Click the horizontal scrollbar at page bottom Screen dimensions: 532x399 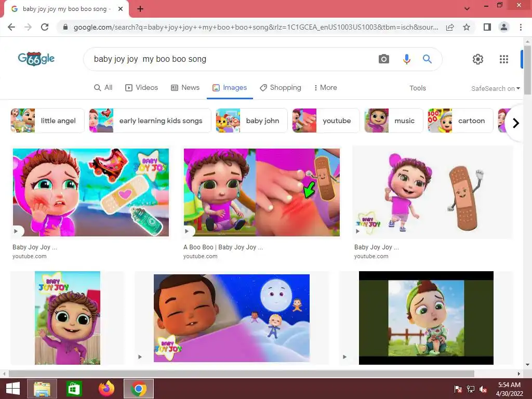pyautogui.click(x=241, y=374)
